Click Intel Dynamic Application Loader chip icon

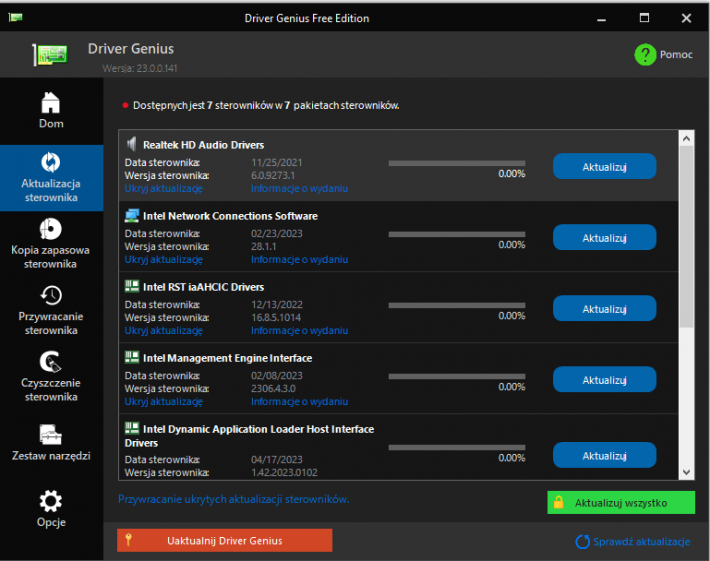pyautogui.click(x=132, y=428)
